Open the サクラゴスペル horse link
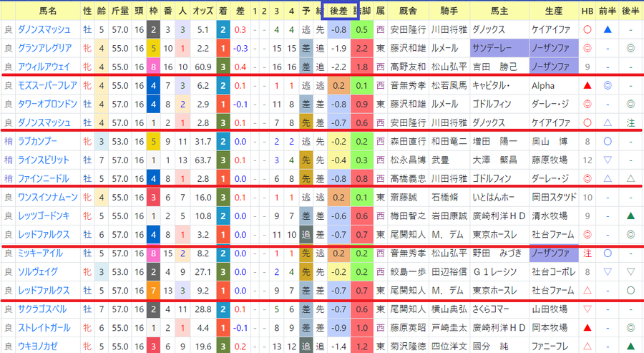Screen dimensions: 644x353 point(42,309)
